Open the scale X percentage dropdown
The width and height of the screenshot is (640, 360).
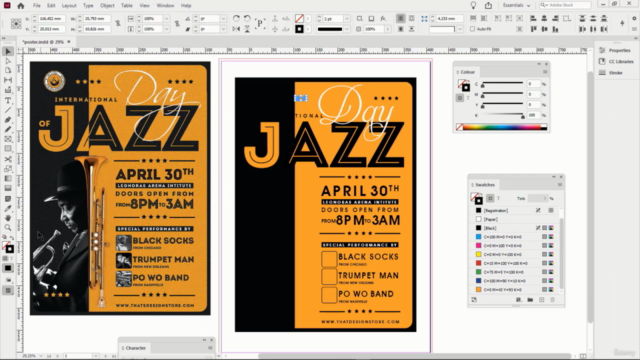pos(167,19)
